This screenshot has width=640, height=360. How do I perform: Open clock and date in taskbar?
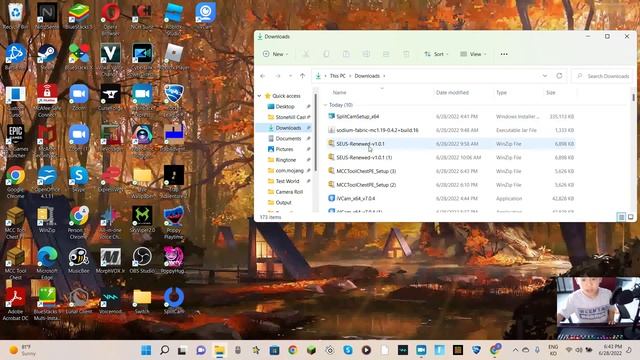611,350
